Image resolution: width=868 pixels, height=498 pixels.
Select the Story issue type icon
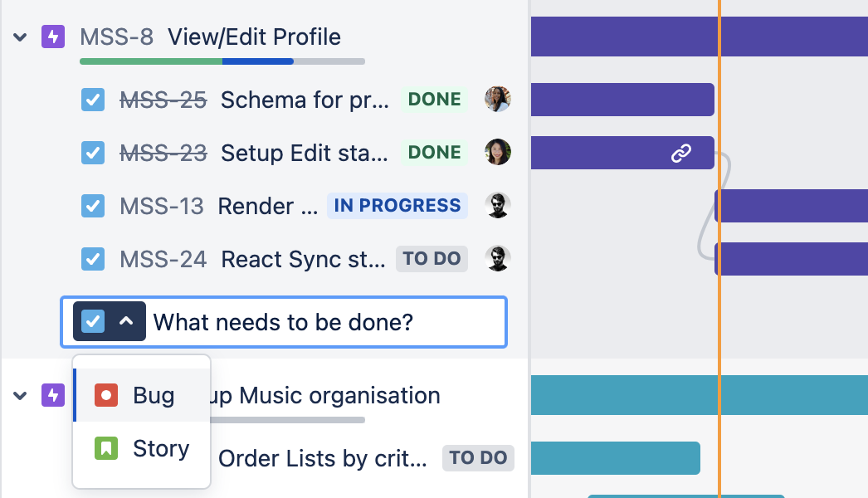click(105, 448)
